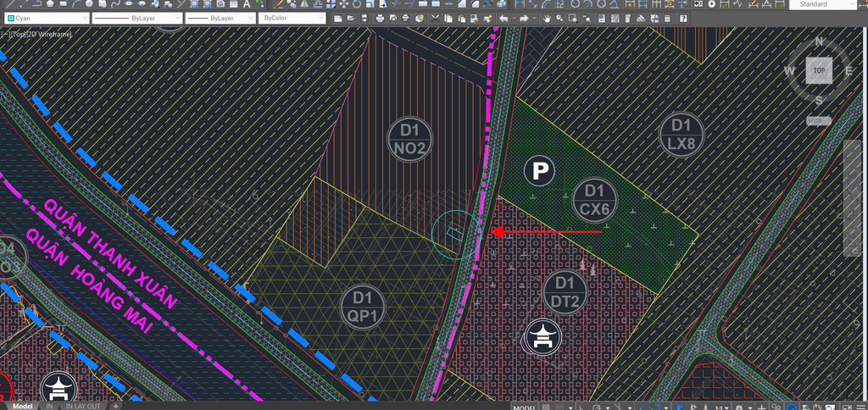
Task: Switch to the Model tab
Action: click(22, 406)
